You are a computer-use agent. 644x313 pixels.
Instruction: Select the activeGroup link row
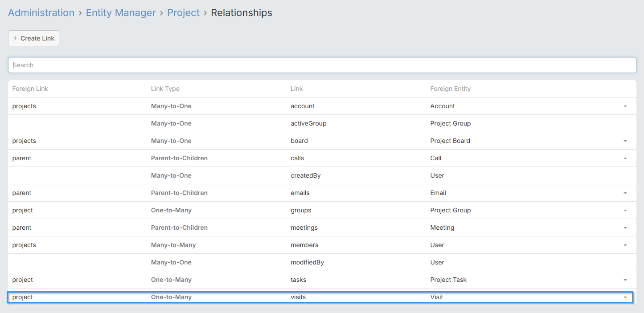tap(308, 123)
